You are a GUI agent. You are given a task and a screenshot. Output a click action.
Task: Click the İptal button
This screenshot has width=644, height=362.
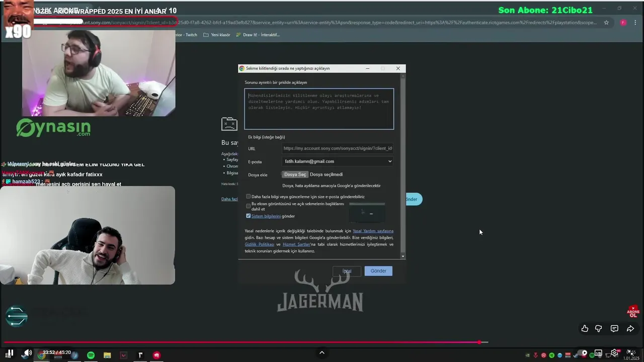click(x=347, y=271)
